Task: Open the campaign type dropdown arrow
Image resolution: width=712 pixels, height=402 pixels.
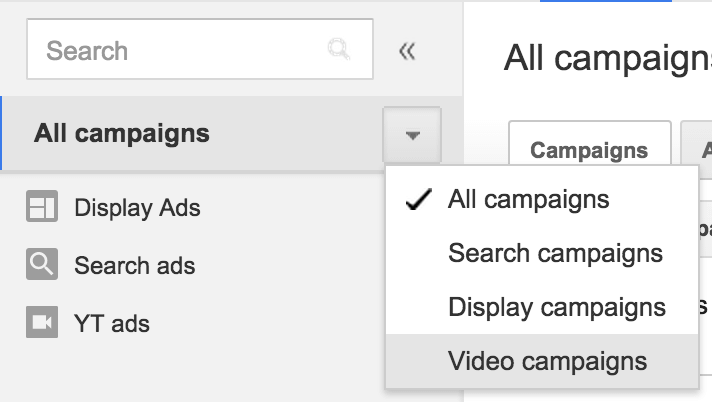Action: (x=412, y=134)
